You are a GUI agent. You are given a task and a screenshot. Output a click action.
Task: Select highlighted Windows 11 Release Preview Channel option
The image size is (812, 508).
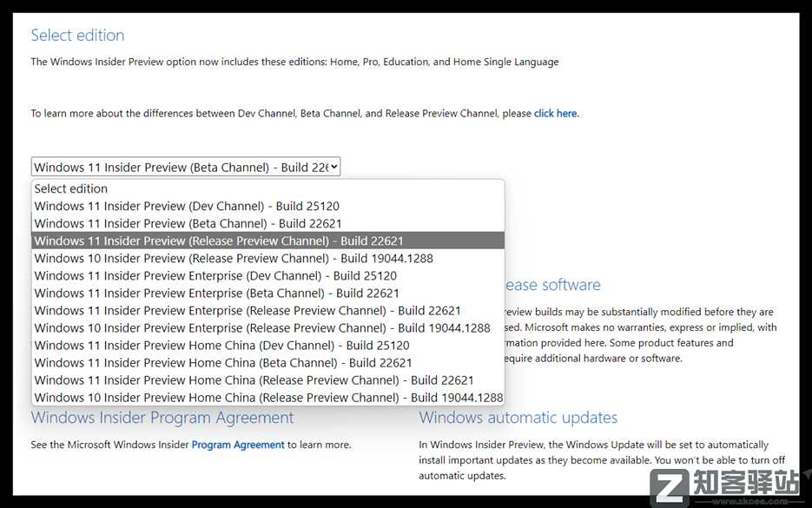[x=219, y=241]
